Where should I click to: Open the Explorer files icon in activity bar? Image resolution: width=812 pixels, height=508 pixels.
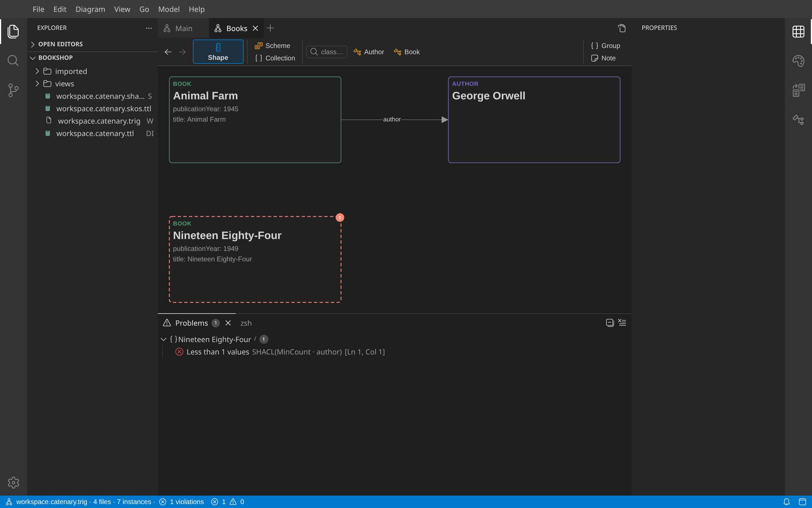click(x=13, y=31)
